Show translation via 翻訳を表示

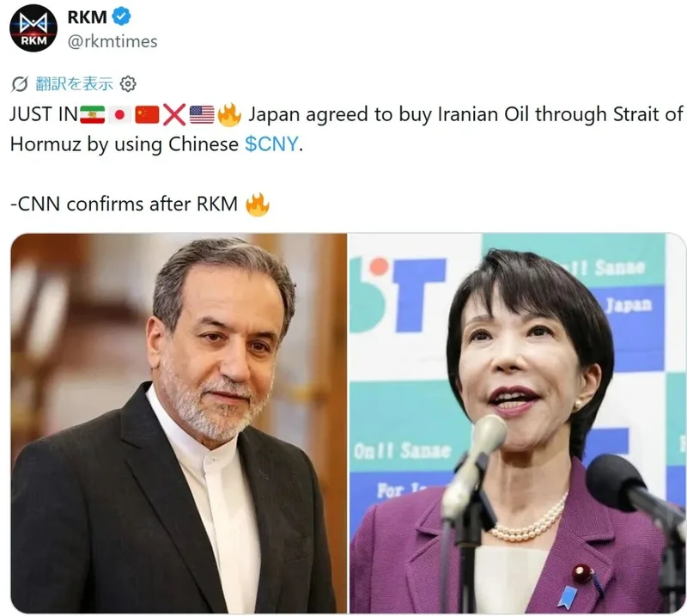click(x=74, y=83)
